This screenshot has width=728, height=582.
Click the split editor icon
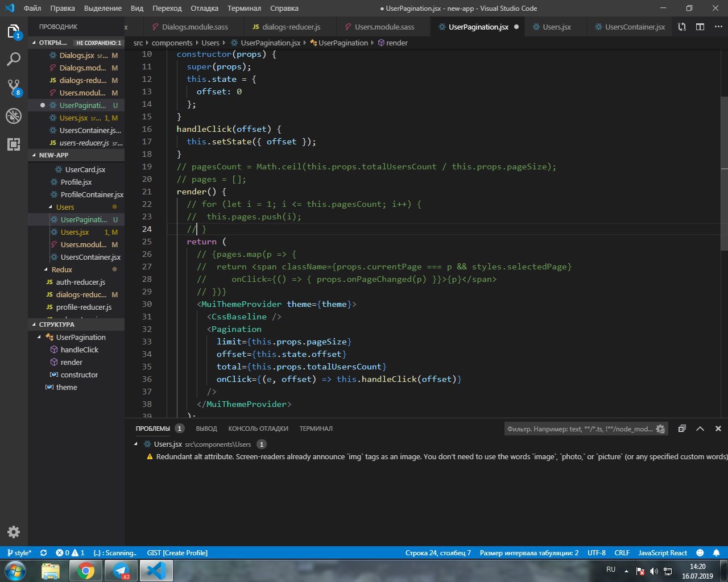700,27
